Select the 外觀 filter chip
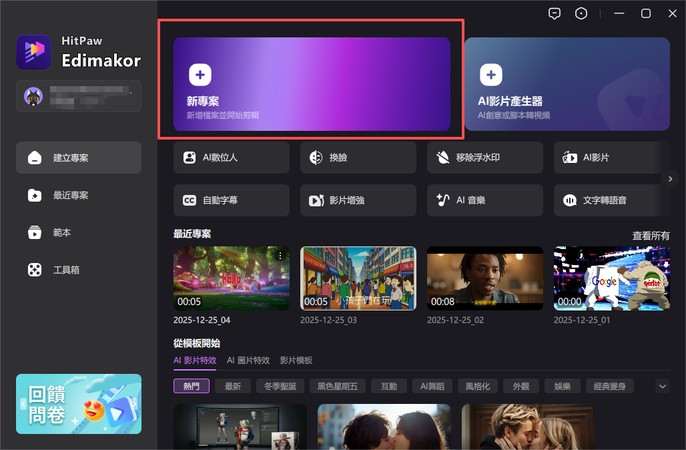 click(x=521, y=386)
